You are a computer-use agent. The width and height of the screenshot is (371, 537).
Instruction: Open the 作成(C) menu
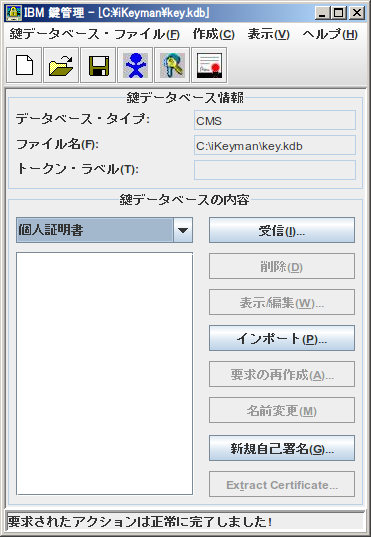[x=213, y=34]
